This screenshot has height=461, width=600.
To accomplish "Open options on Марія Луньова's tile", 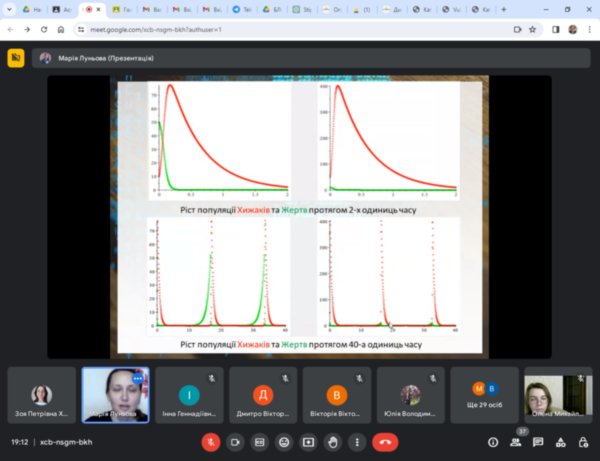I will (x=139, y=379).
